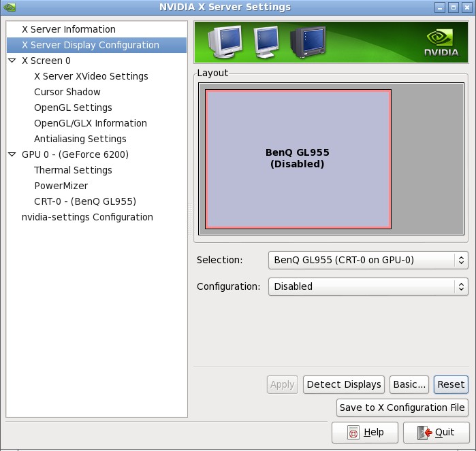Open Help

coord(365,432)
